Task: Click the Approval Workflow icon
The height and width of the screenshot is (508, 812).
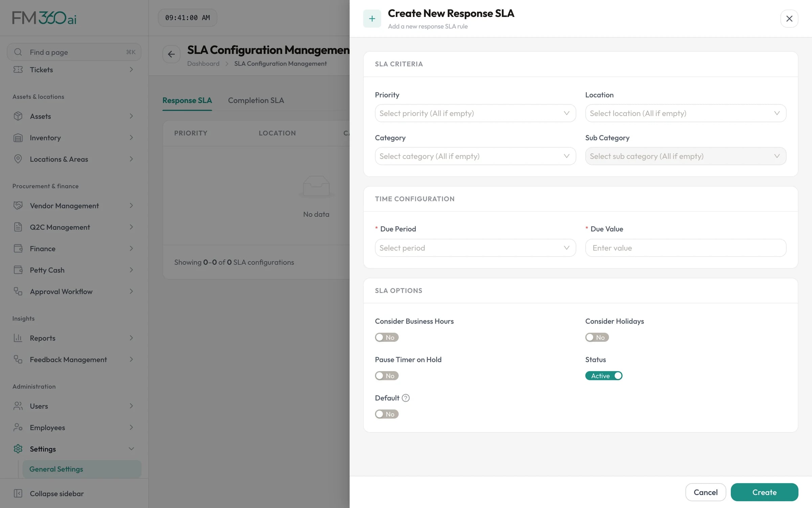Action: pos(18,291)
